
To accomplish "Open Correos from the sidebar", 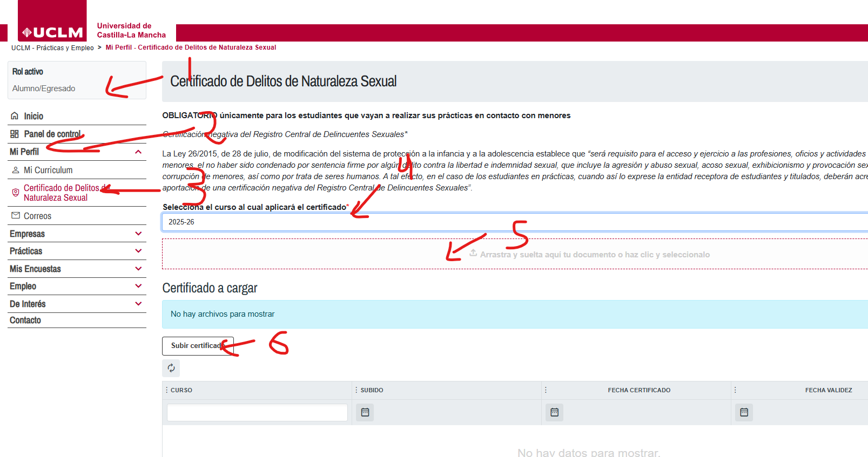I will coord(37,216).
